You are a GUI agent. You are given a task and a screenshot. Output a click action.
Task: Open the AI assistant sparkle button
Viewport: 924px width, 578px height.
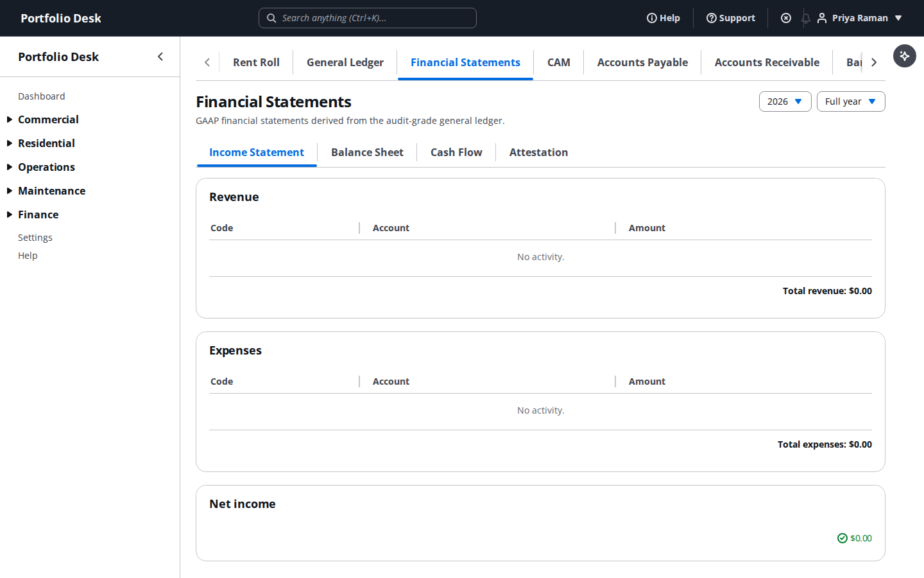coord(905,56)
